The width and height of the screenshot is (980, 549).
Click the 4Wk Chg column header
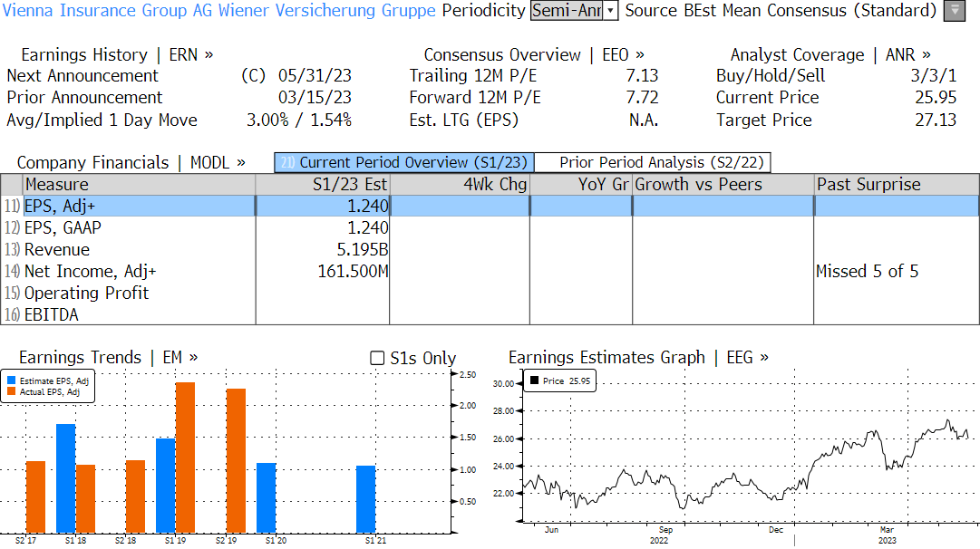coord(460,185)
